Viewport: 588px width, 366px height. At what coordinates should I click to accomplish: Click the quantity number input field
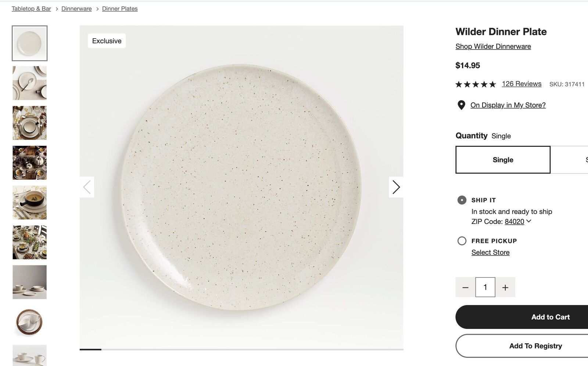485,287
